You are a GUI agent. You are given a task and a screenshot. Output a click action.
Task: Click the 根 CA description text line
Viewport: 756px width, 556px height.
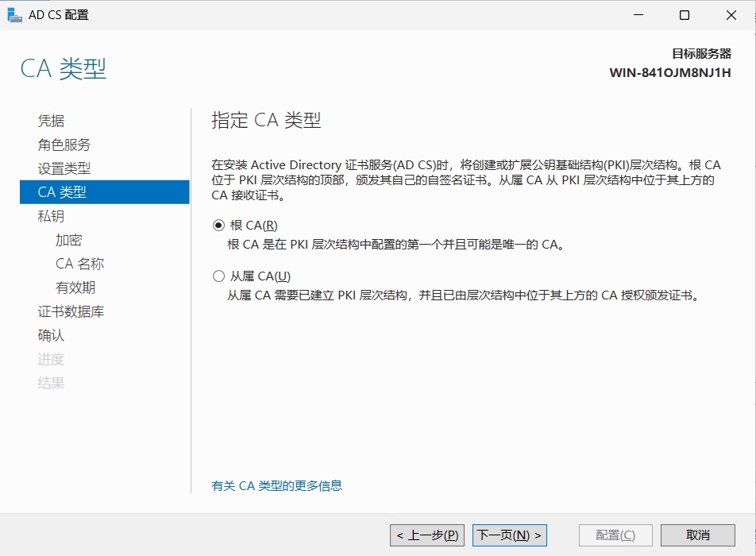395,245
